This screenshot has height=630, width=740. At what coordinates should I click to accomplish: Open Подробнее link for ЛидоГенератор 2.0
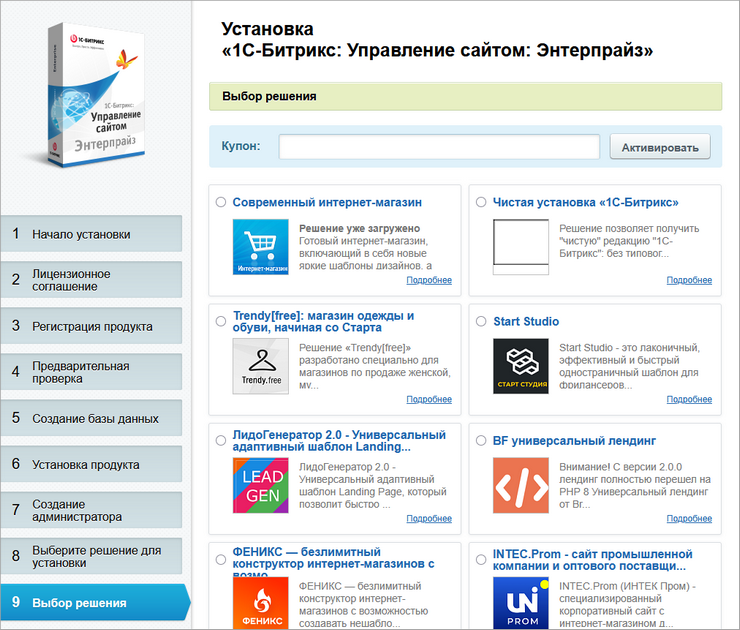pyautogui.click(x=429, y=519)
